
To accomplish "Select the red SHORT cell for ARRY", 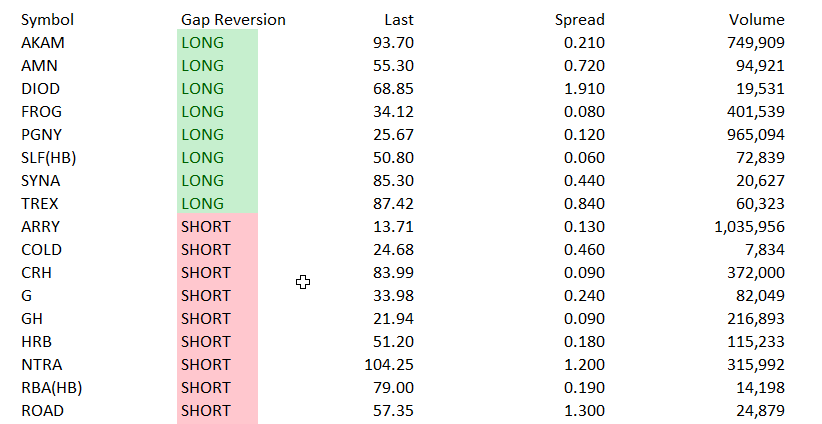I will 217,227.
